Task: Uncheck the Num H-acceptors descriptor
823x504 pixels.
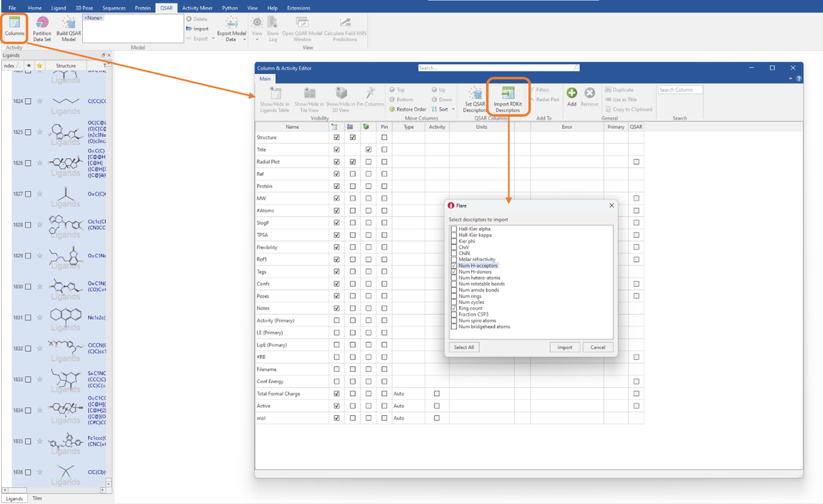Action: [x=454, y=265]
